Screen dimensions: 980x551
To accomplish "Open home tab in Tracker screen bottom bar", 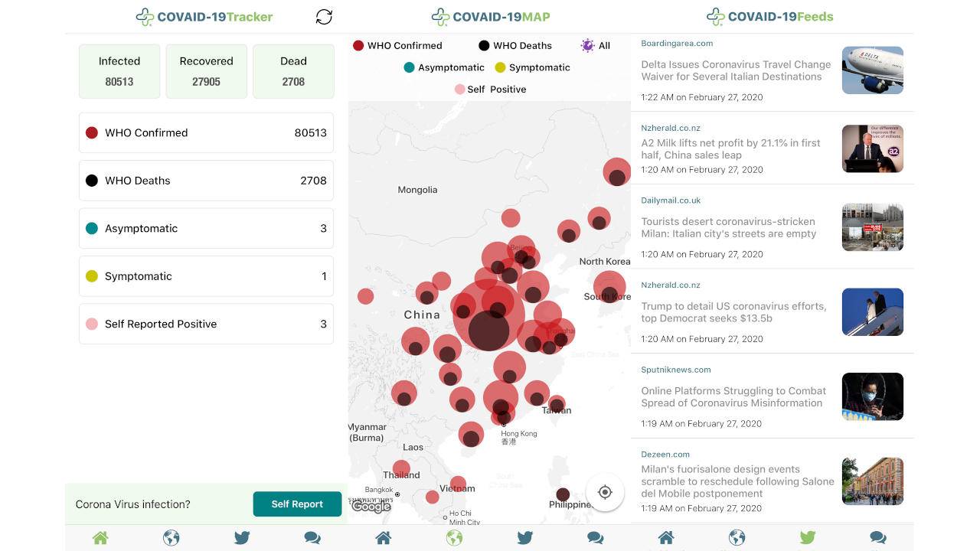I will pyautogui.click(x=100, y=538).
